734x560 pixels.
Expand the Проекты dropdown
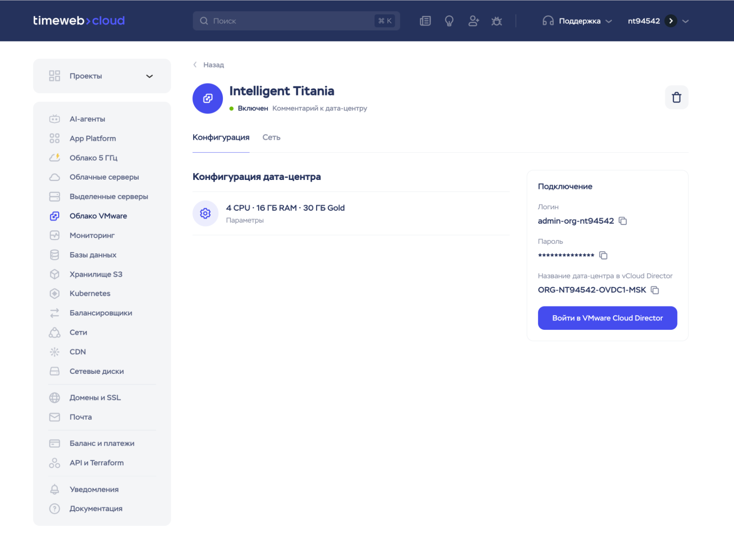coord(102,76)
